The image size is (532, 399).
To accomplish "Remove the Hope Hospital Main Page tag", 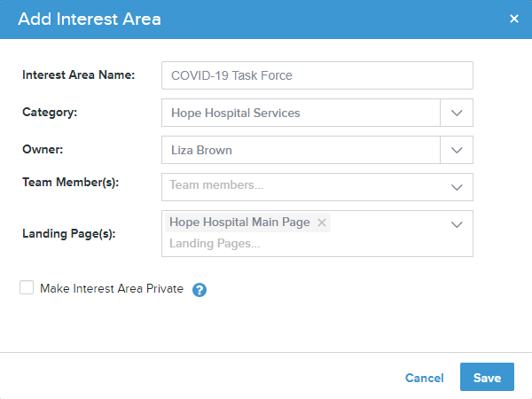I will click(x=322, y=223).
